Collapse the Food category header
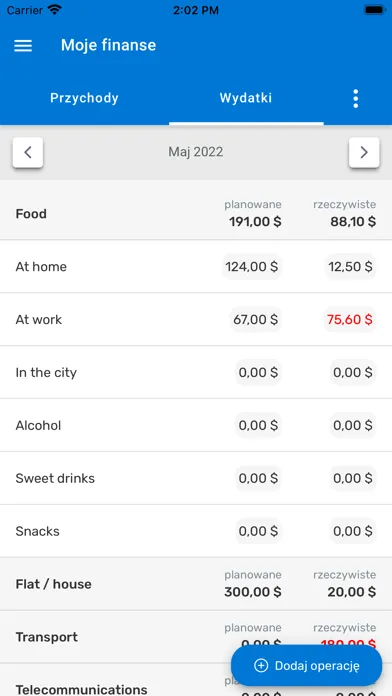The height and width of the screenshot is (696, 392). tap(196, 214)
